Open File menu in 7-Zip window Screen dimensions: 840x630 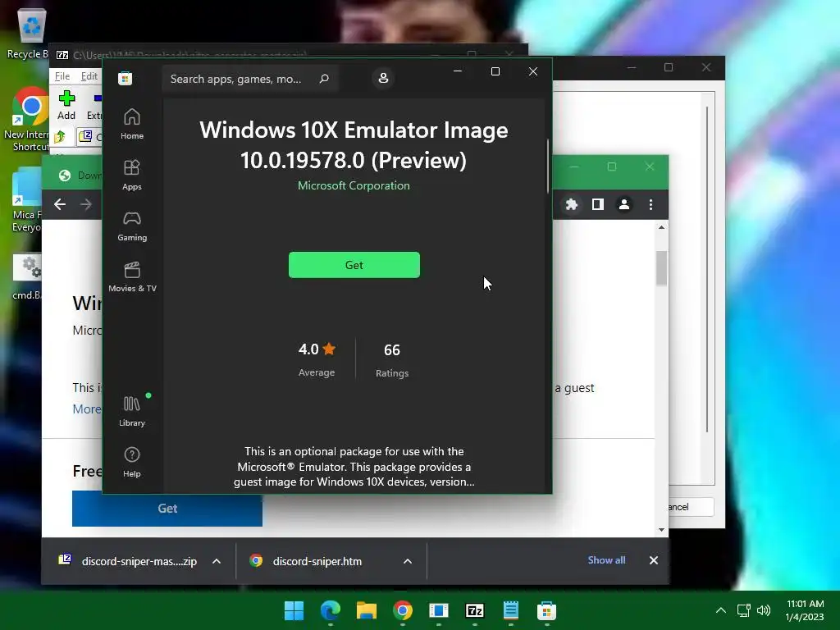point(62,76)
